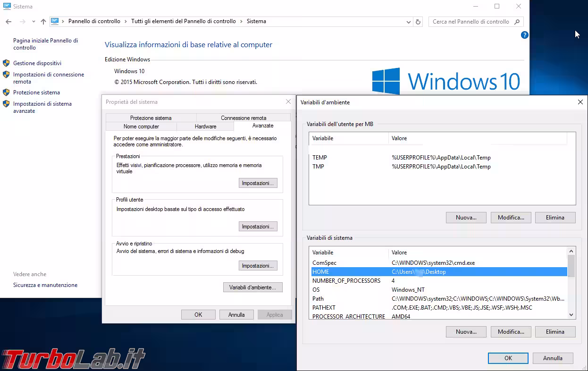Type in the Cerca nel Pannello search field

pos(471,22)
